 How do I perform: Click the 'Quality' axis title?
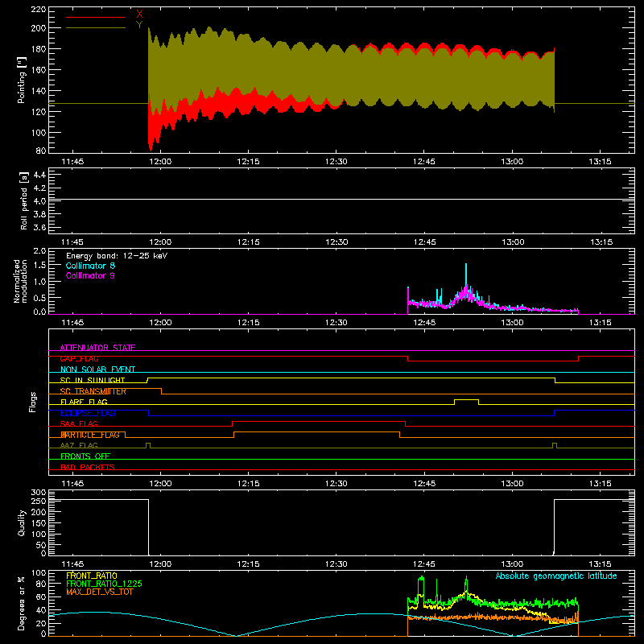point(22,522)
